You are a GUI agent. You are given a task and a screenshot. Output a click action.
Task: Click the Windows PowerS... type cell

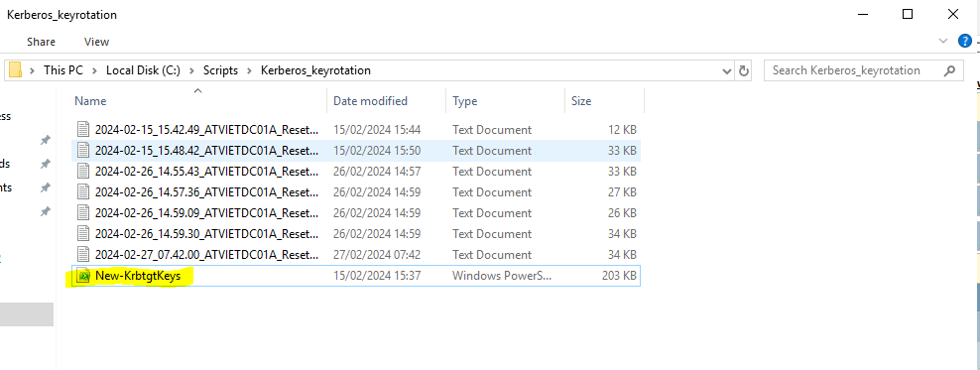pyautogui.click(x=503, y=276)
